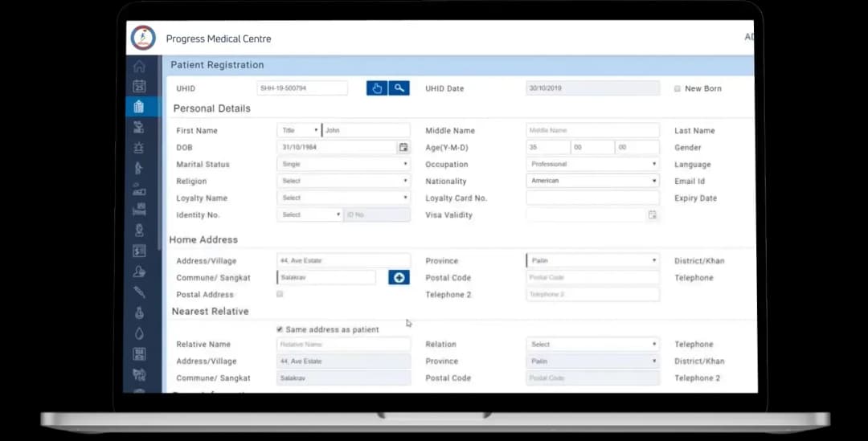Click the UHID search magnifier button

tap(399, 88)
